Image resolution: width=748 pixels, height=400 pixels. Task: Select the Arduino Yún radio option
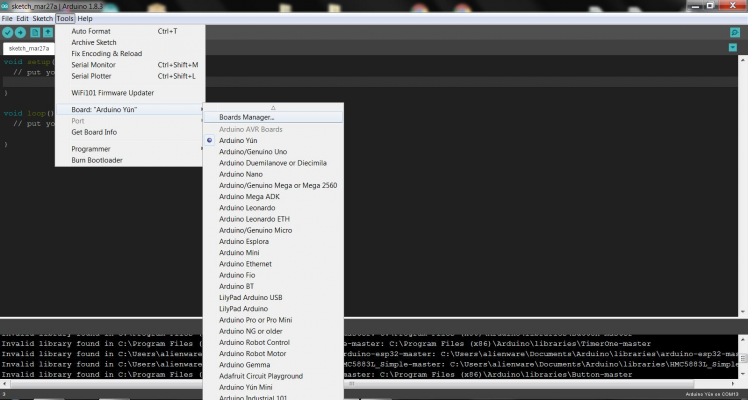(x=239, y=140)
